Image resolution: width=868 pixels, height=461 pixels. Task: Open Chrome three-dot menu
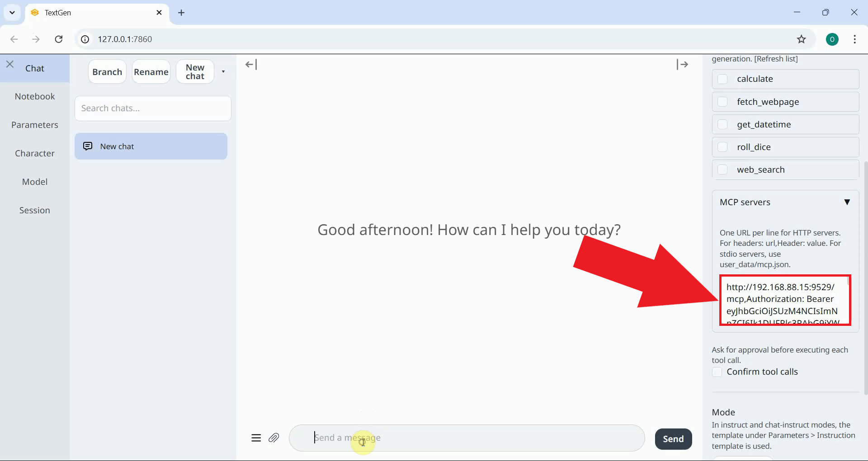point(854,39)
